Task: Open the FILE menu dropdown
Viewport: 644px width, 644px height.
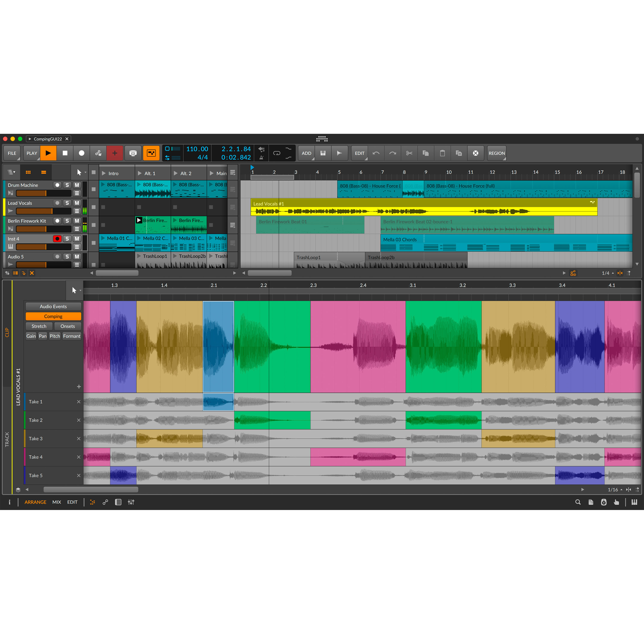Action: coord(12,153)
